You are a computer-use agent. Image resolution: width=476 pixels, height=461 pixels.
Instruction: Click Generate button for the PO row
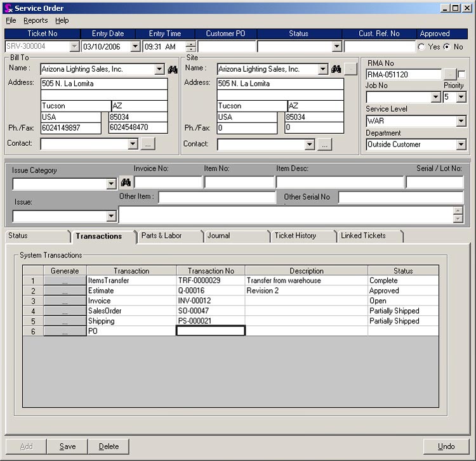coord(65,331)
